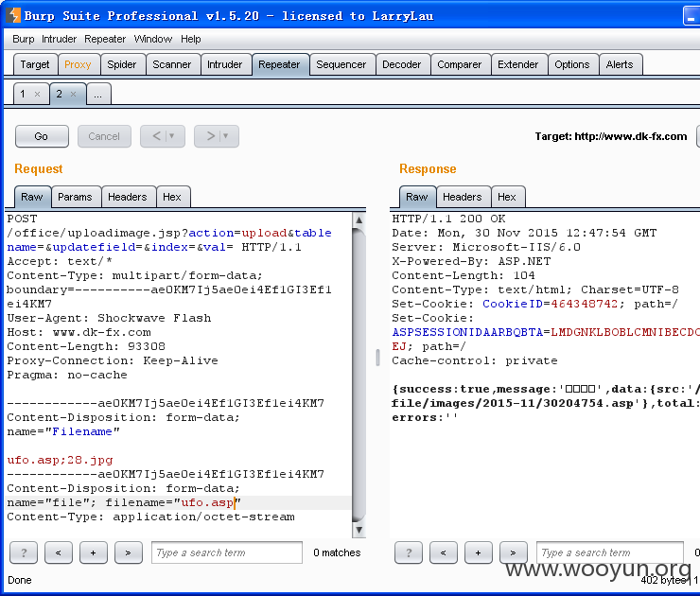Click the HTTP/1.1 200 OK response line

tap(448, 219)
